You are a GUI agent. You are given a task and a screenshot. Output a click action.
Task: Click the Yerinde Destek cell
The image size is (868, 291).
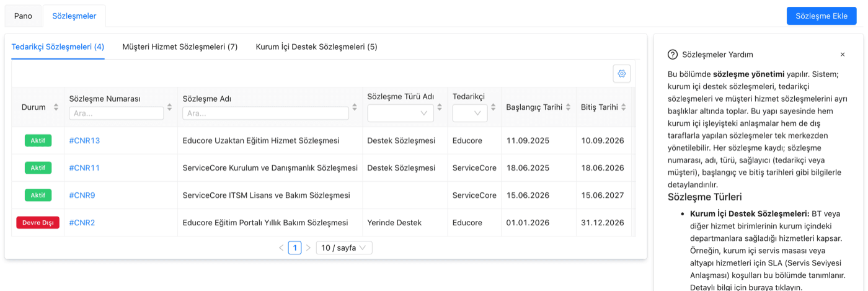[394, 223]
